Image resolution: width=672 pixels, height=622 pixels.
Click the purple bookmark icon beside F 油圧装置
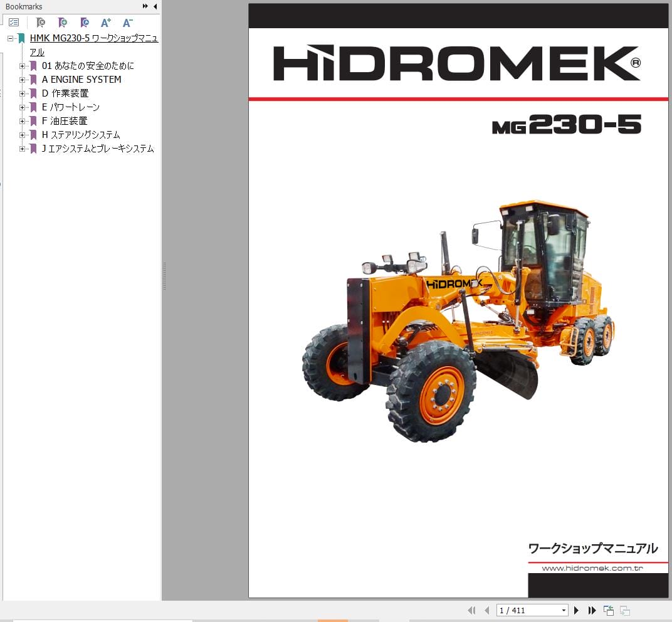click(x=33, y=121)
